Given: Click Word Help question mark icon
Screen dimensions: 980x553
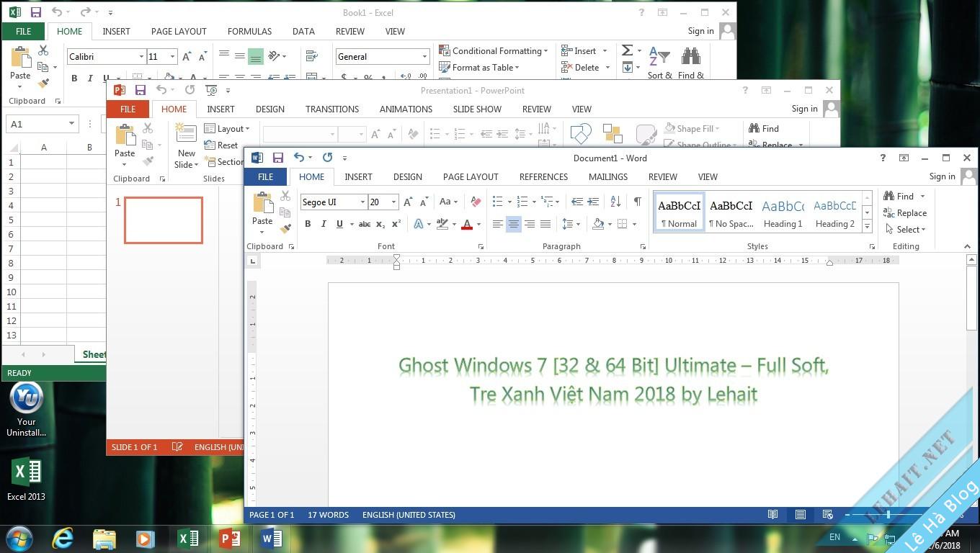Looking at the screenshot, I should coord(883,158).
